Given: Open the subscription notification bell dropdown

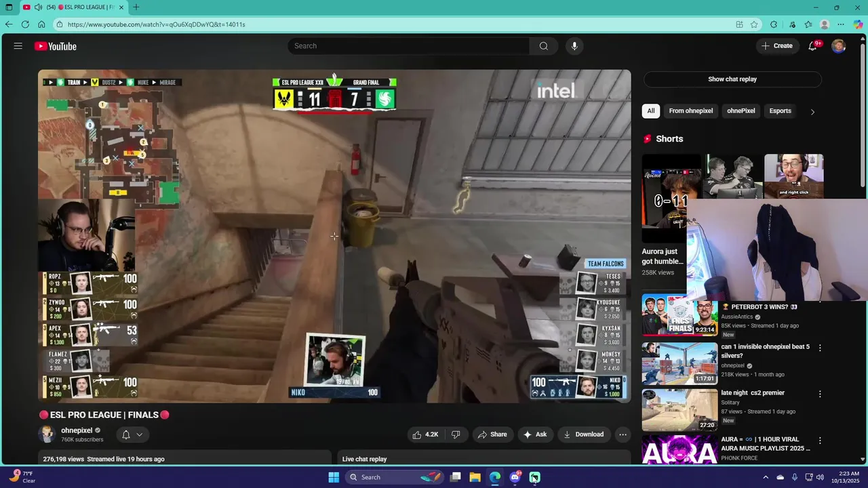Looking at the screenshot, I should [x=133, y=434].
